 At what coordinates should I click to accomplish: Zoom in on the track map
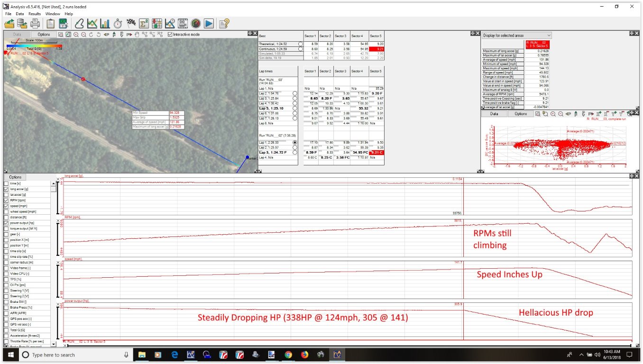pyautogui.click(x=76, y=35)
